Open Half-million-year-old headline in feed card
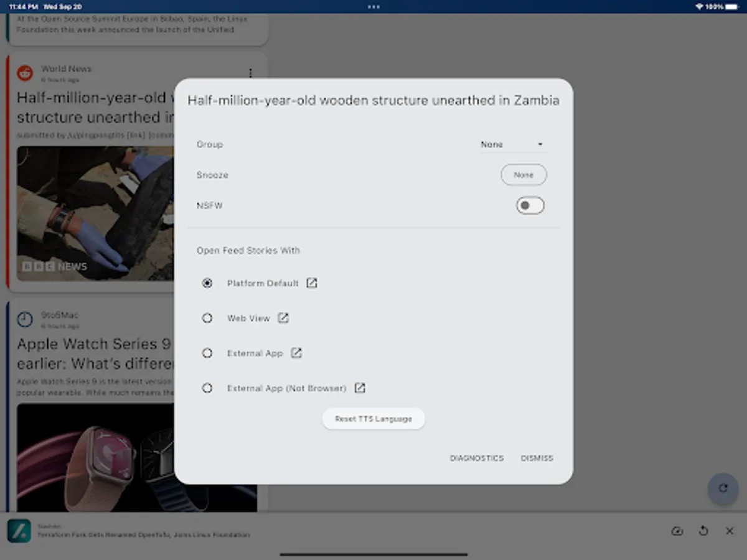 tap(95, 107)
